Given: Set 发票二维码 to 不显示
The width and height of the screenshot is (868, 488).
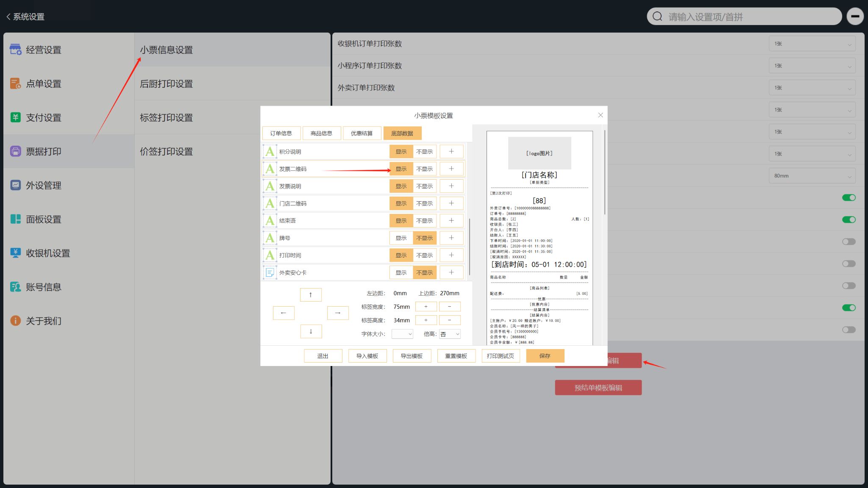Looking at the screenshot, I should point(424,169).
